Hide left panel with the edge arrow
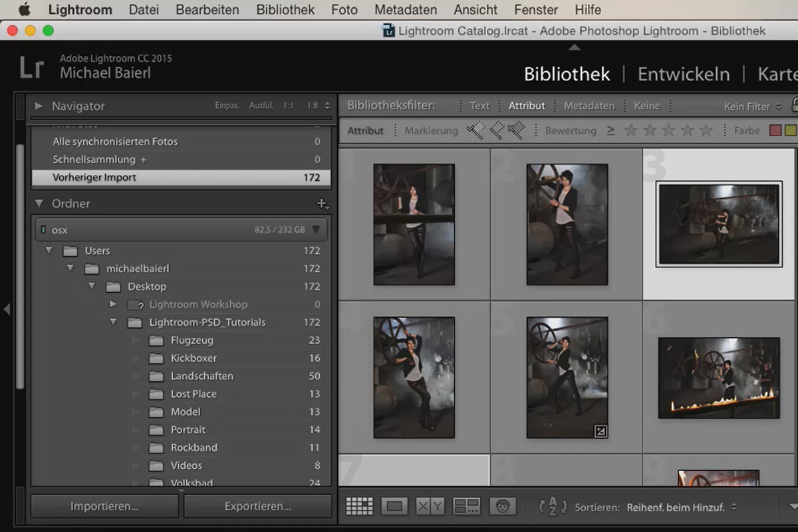The image size is (798, 532). tap(7, 309)
